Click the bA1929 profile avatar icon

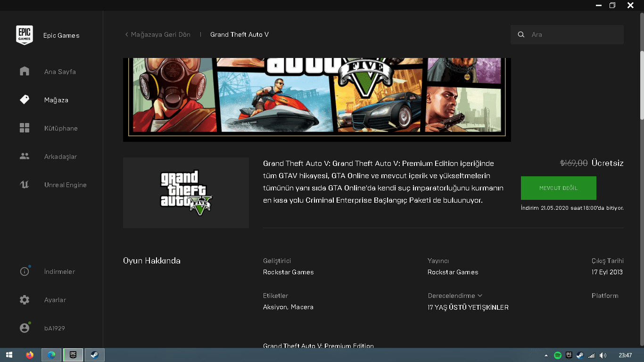tap(25, 328)
